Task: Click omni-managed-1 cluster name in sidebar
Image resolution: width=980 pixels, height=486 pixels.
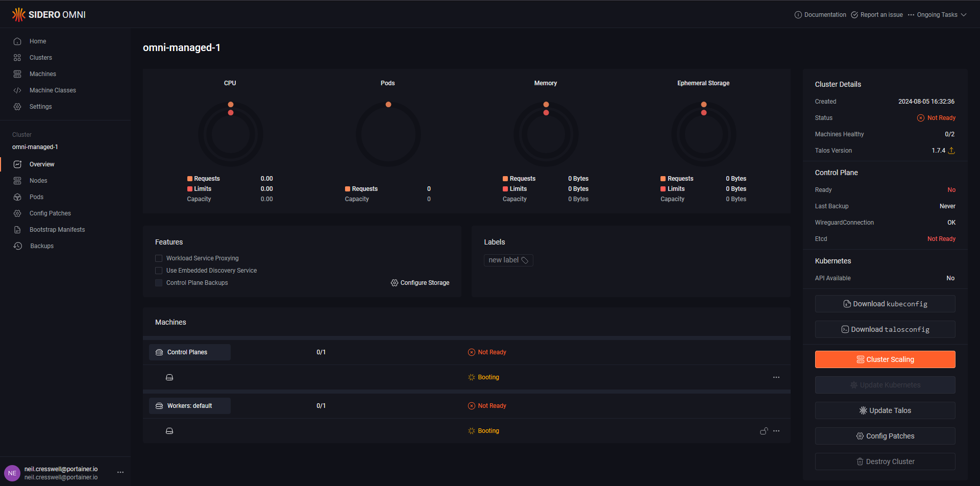Action: [35, 147]
